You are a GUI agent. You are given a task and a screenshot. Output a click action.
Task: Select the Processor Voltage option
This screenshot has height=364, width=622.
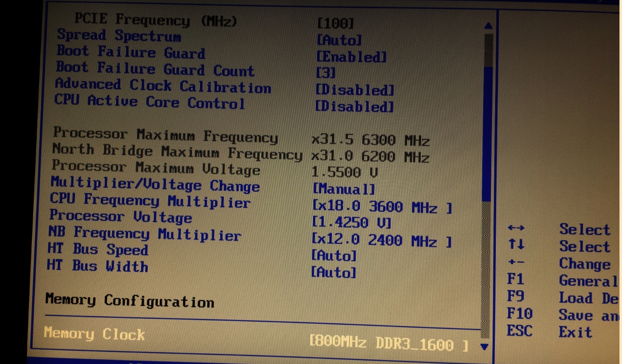[120, 216]
